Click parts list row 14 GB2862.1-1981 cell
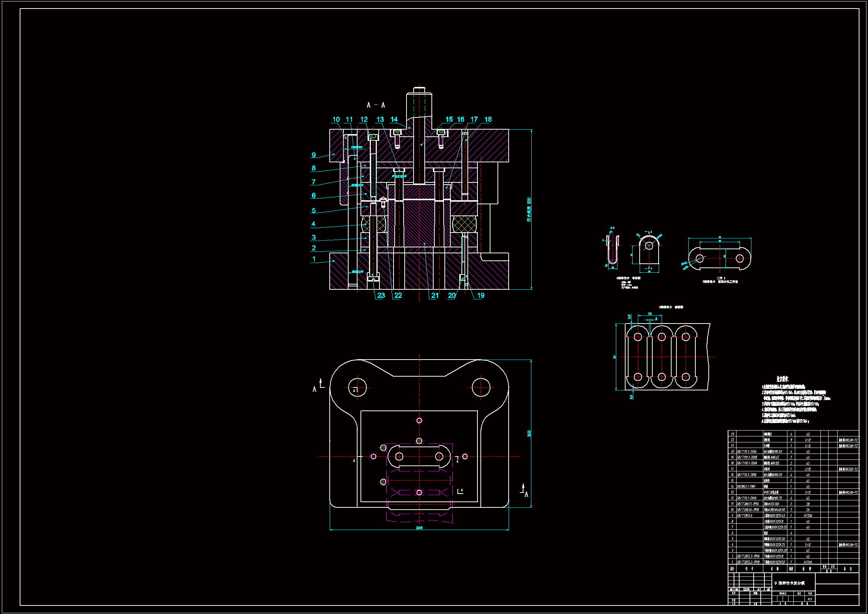Screen dimensions: 868x614 coord(746,487)
